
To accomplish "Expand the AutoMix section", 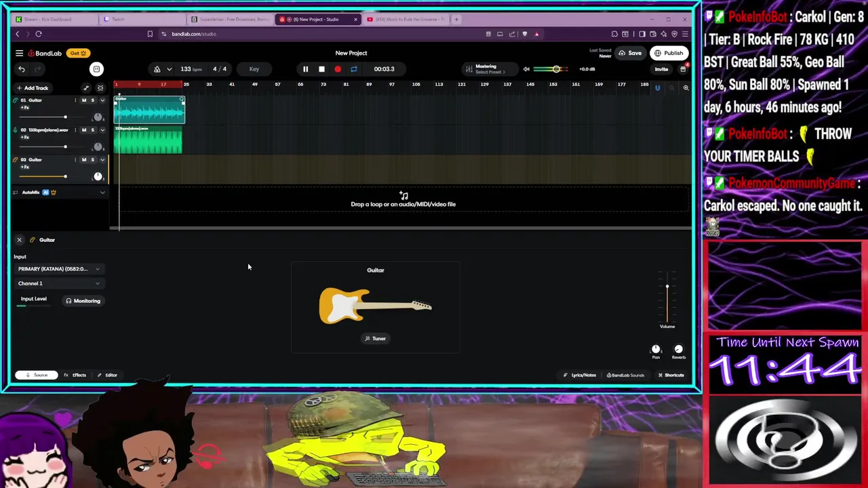I will (x=102, y=192).
